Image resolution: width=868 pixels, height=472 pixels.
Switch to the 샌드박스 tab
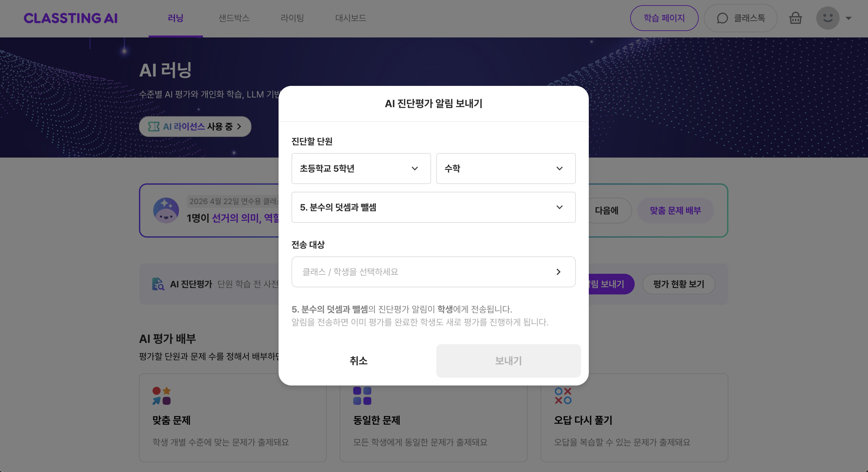[x=234, y=18]
